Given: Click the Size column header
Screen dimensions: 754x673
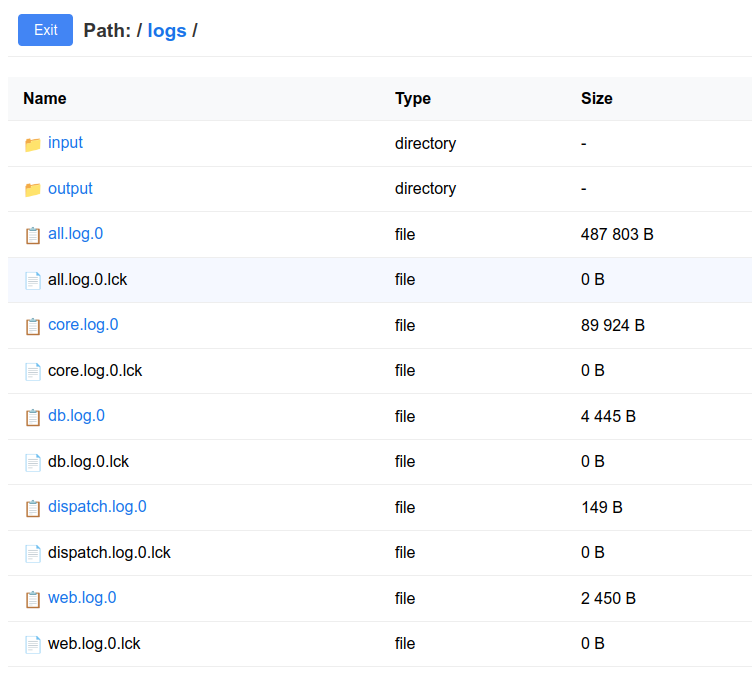Looking at the screenshot, I should [x=596, y=98].
